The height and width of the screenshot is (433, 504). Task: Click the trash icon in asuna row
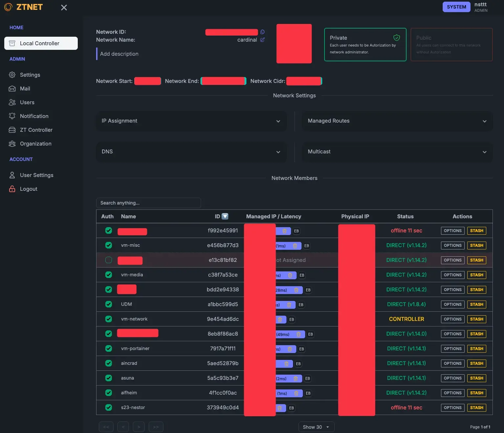pos(296,379)
